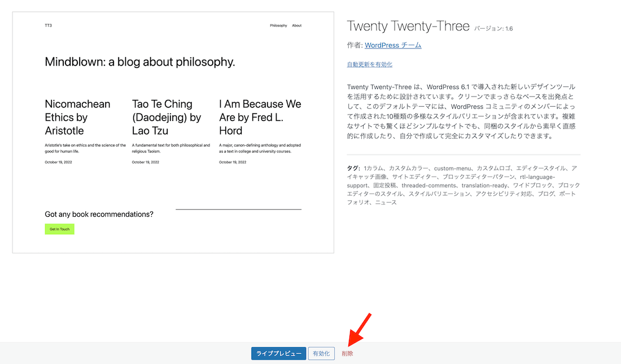Click Tao Te Ching by Lao Tzu title
This screenshot has width=621, height=364.
pos(167,117)
